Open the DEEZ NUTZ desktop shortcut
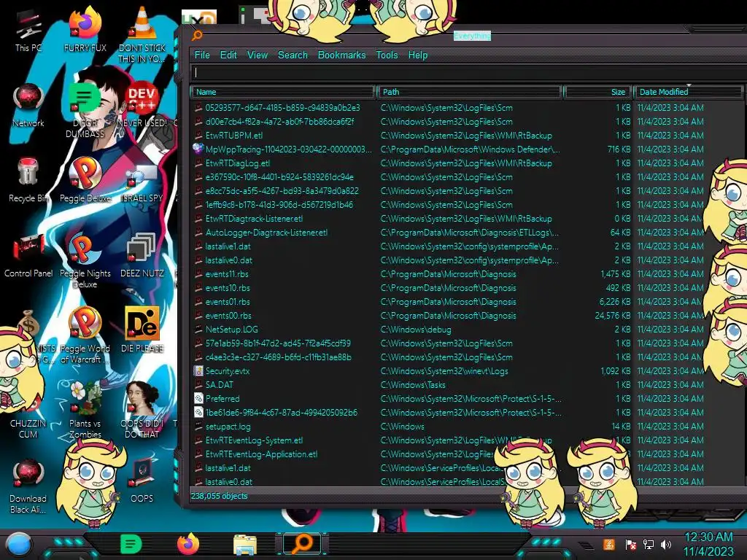Screen dimensions: 747x560 (x=142, y=256)
